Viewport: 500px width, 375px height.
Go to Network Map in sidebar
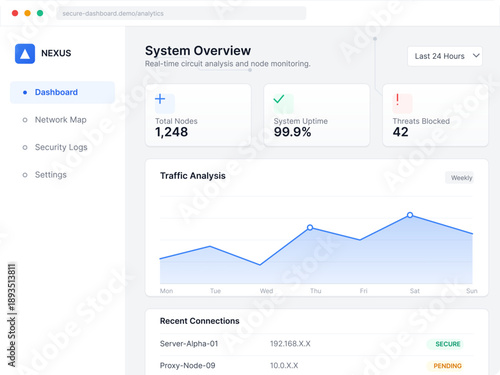tap(61, 120)
